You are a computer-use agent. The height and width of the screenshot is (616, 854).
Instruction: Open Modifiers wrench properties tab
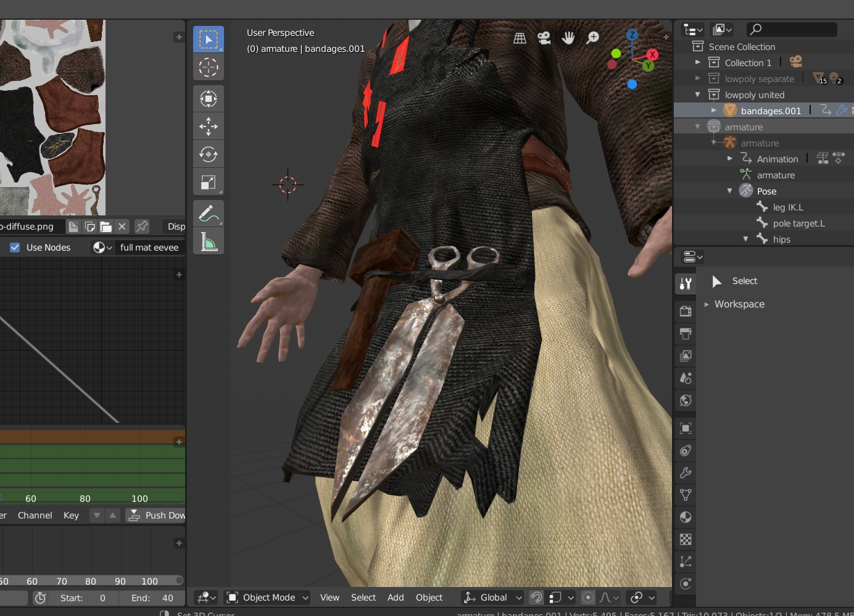click(x=686, y=473)
